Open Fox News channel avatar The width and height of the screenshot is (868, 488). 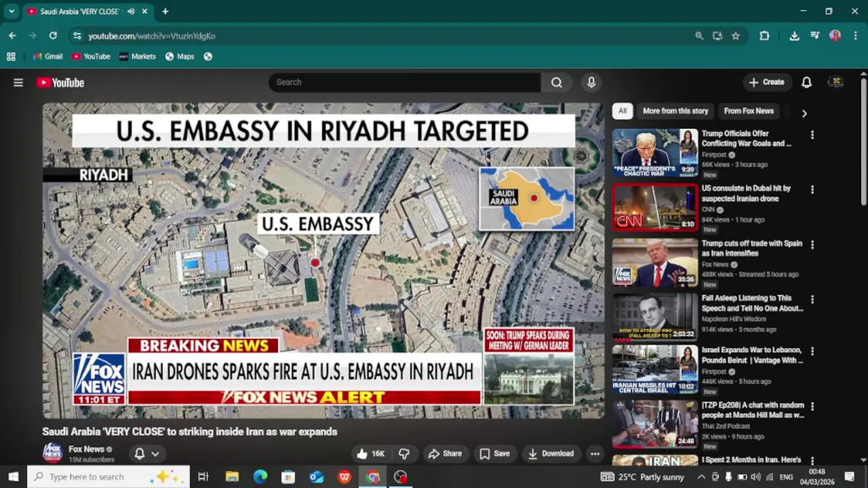point(53,453)
